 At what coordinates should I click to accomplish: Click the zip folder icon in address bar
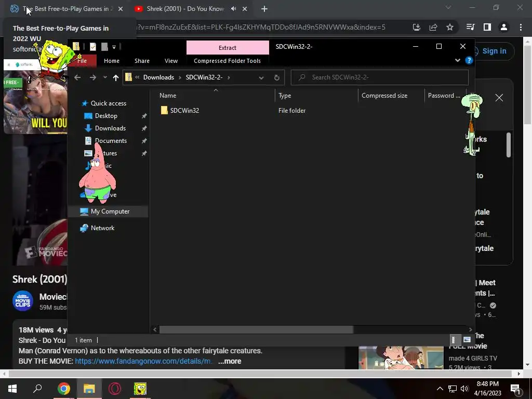[x=129, y=77]
